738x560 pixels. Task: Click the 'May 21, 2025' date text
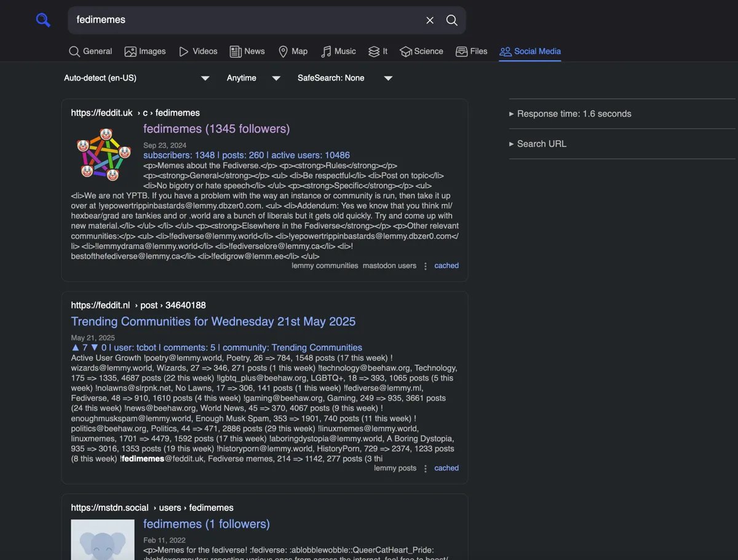coord(93,338)
